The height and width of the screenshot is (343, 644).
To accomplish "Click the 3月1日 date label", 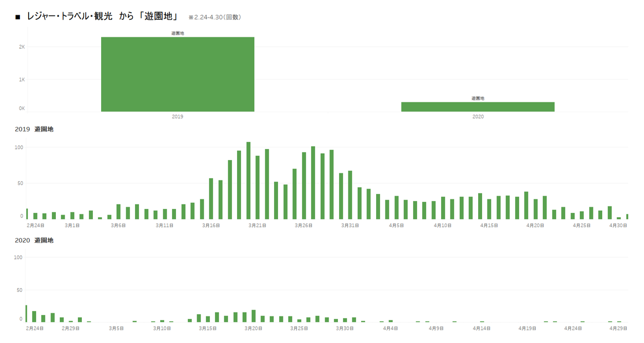I will pyautogui.click(x=72, y=225).
